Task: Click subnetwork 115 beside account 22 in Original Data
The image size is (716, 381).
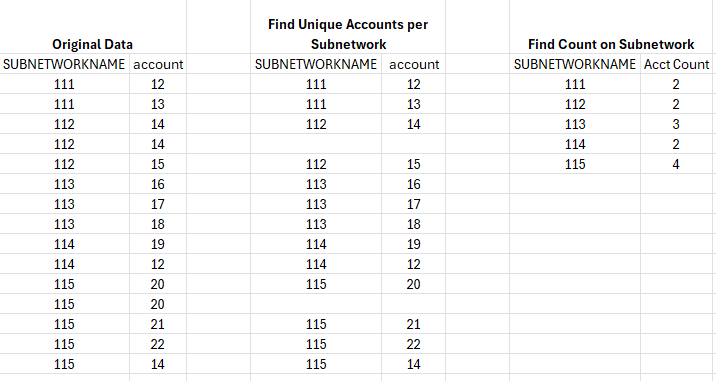Action: tap(64, 344)
